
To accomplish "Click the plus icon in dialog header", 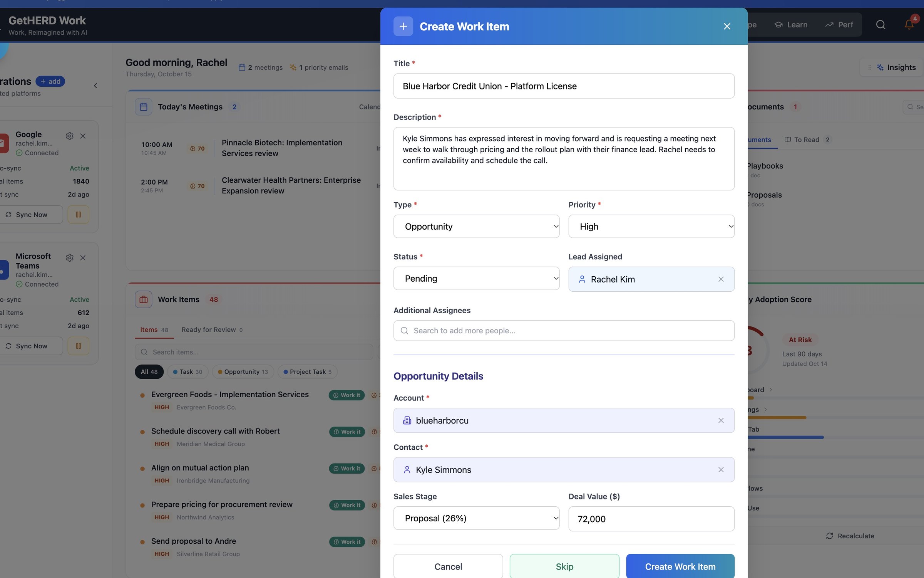I will (x=403, y=26).
